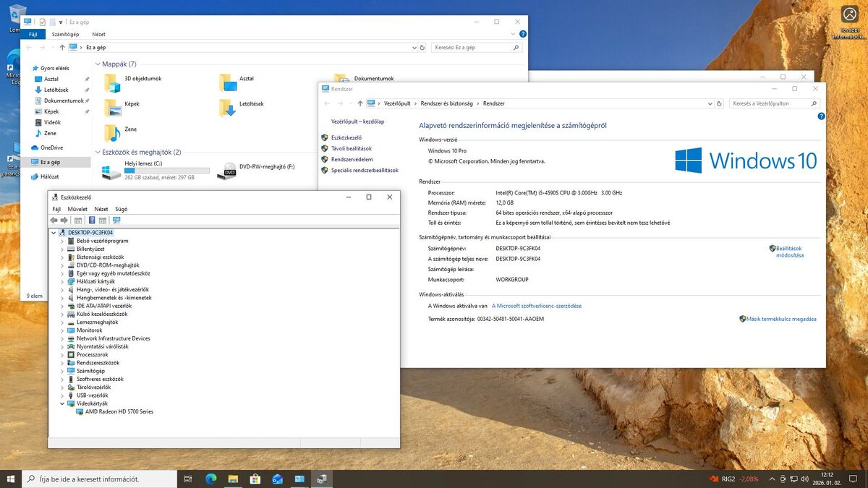Click the taskbar search box
Screen dimensions: 868x488
pyautogui.click(x=99, y=479)
